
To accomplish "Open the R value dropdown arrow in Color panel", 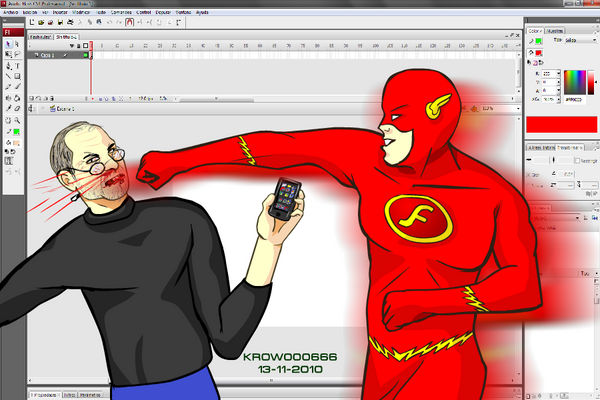I will 559,73.
